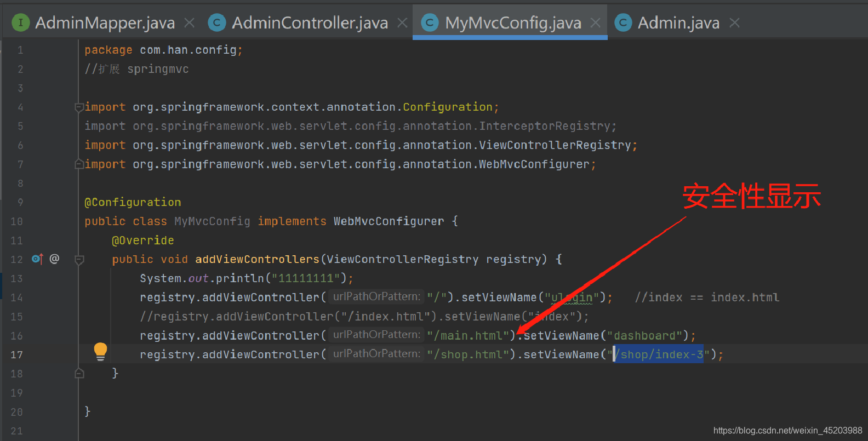The height and width of the screenshot is (441, 868).
Task: Click the selected shop/index-3 text
Action: 658,354
